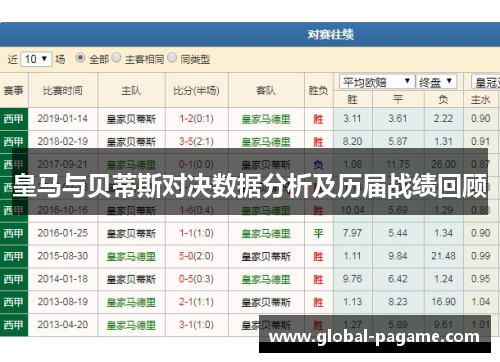The height and width of the screenshot is (362, 500).
Task: Click draw odds value 5.87
Action: 398,142
